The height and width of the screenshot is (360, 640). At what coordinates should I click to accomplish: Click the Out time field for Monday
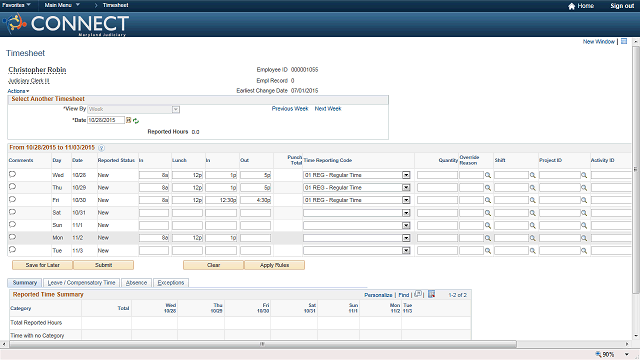pyautogui.click(x=256, y=238)
